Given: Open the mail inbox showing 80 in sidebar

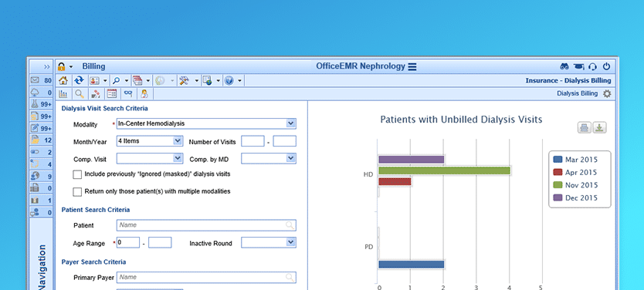Looking at the screenshot, I should [41, 80].
